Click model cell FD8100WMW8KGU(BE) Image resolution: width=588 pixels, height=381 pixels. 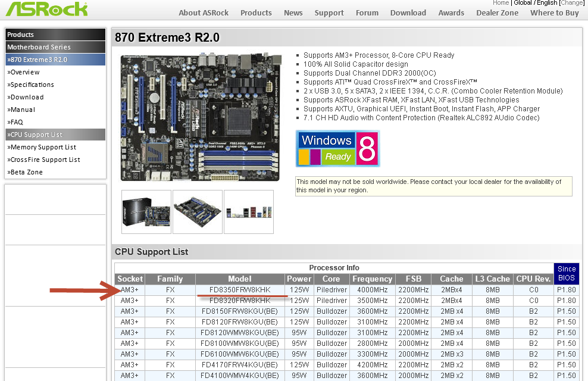pyautogui.click(x=240, y=343)
